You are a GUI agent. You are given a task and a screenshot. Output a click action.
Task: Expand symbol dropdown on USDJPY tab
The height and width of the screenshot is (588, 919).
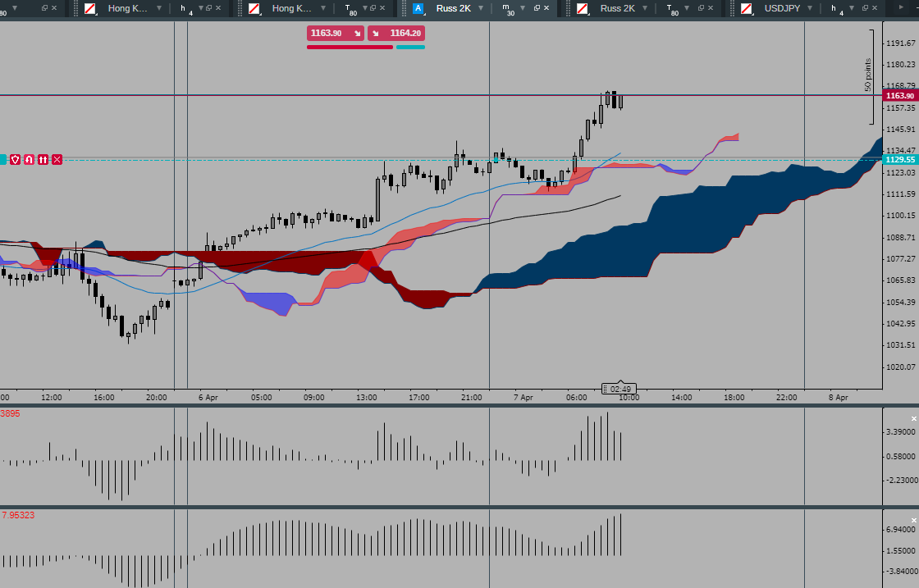(810, 8)
